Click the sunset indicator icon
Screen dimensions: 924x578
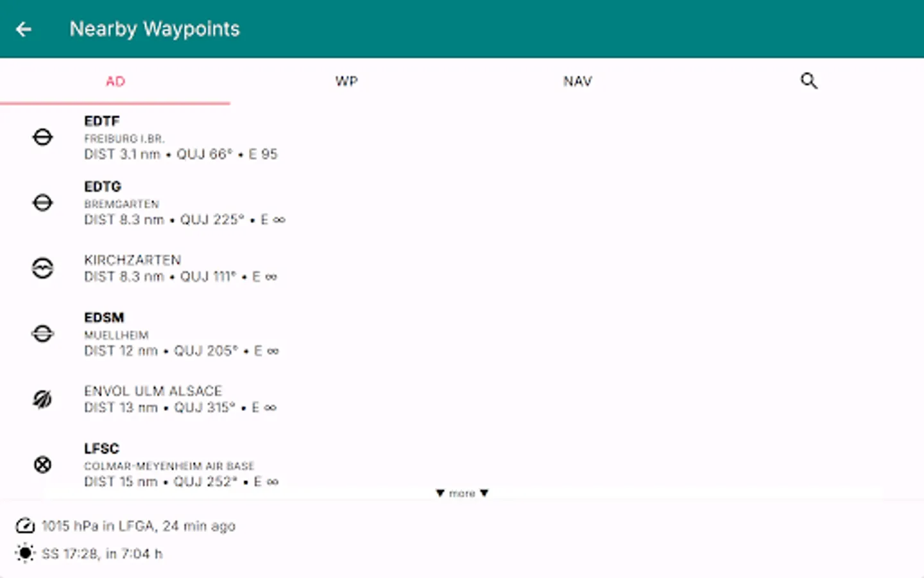pyautogui.click(x=24, y=553)
